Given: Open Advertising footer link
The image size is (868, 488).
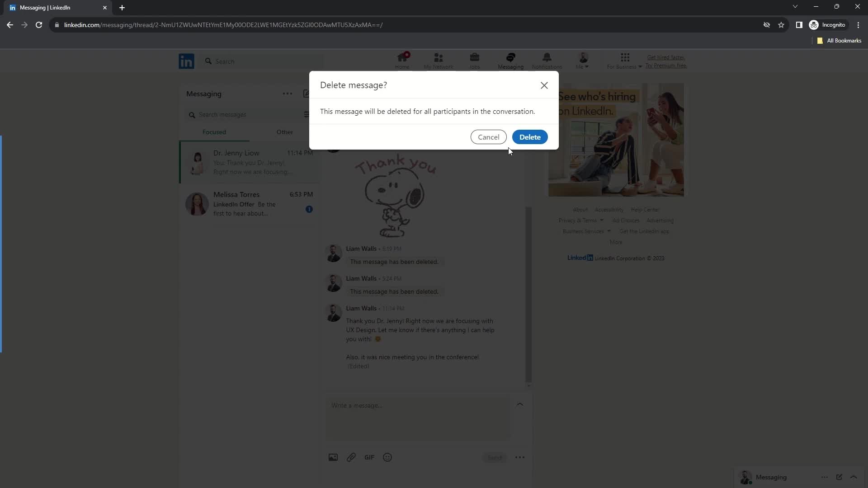Looking at the screenshot, I should (x=660, y=221).
